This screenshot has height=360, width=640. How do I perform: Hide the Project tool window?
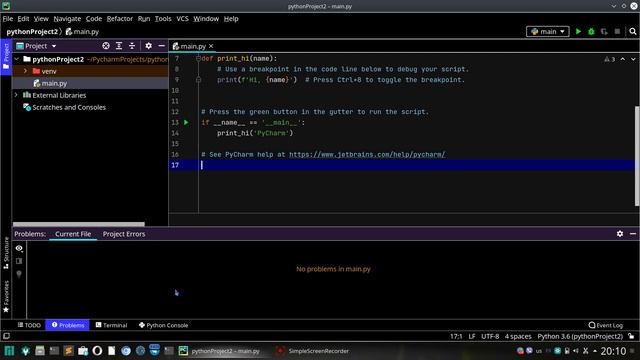[x=162, y=46]
